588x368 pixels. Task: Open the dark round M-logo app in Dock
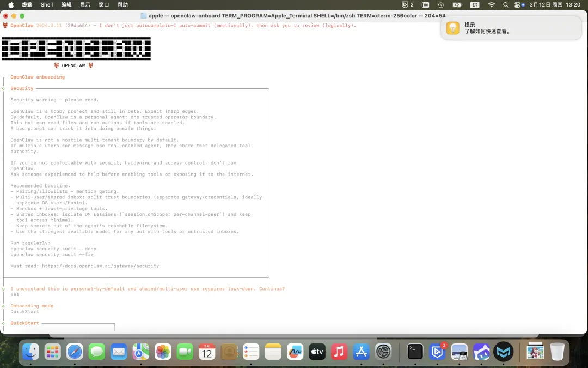(x=503, y=352)
